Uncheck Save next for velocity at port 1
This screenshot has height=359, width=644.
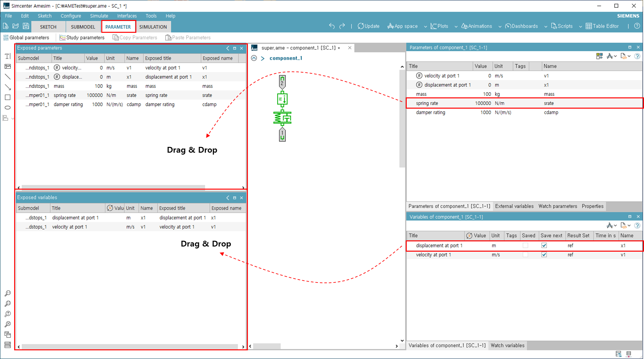point(544,255)
